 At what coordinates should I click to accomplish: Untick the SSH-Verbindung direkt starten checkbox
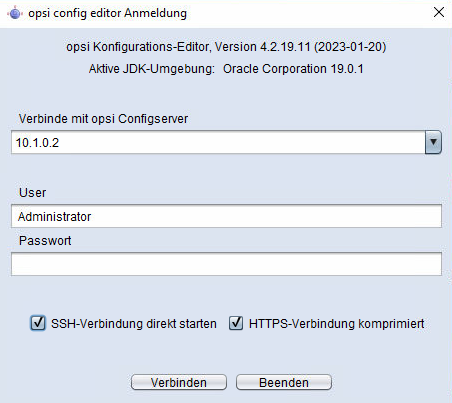[38, 323]
